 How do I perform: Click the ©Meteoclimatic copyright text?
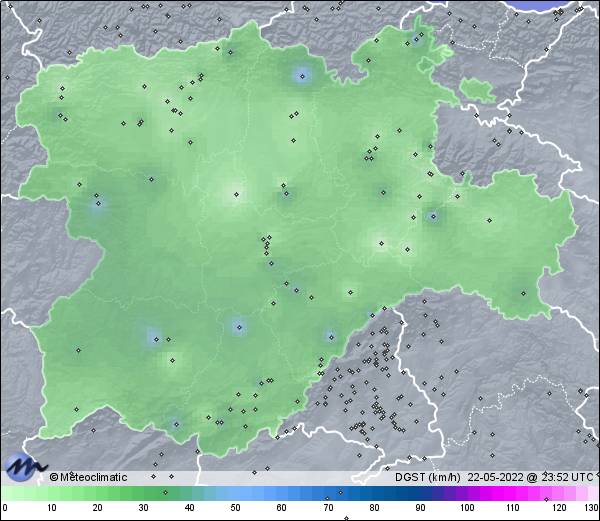point(89,477)
